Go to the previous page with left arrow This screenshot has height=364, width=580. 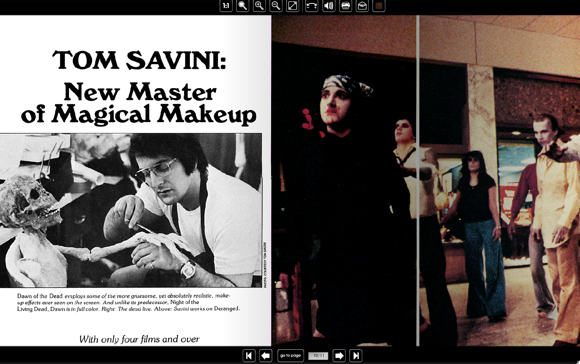click(x=266, y=355)
